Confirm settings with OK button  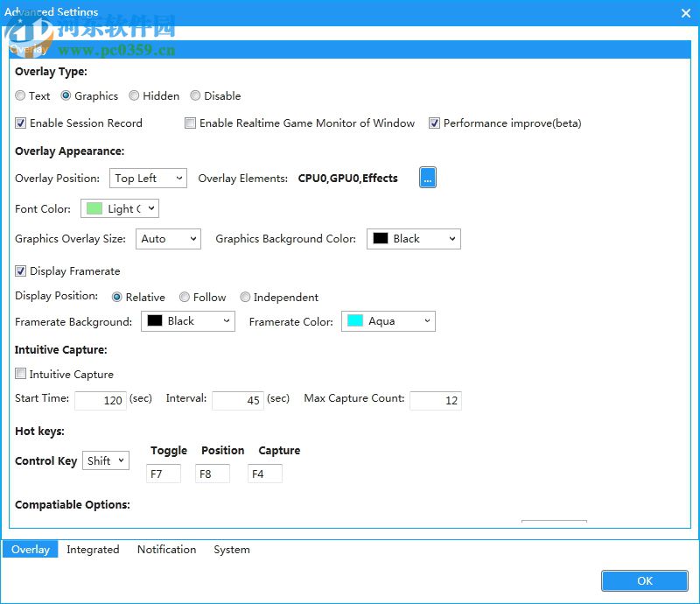[x=645, y=580]
